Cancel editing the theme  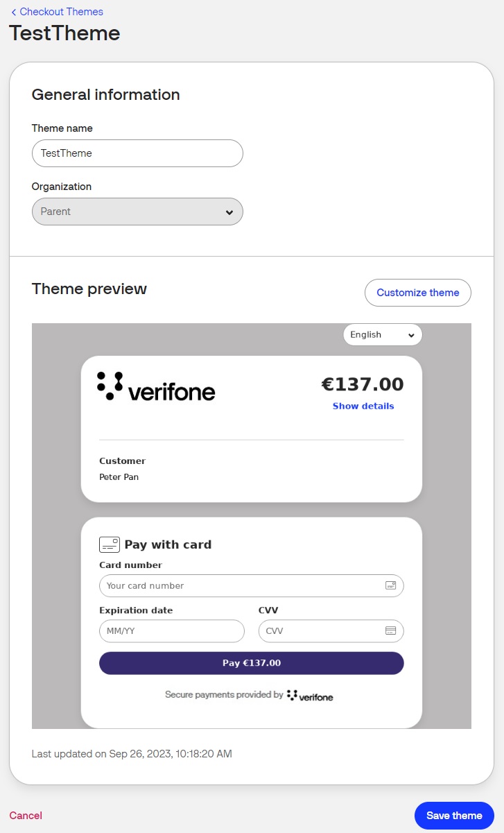26,816
